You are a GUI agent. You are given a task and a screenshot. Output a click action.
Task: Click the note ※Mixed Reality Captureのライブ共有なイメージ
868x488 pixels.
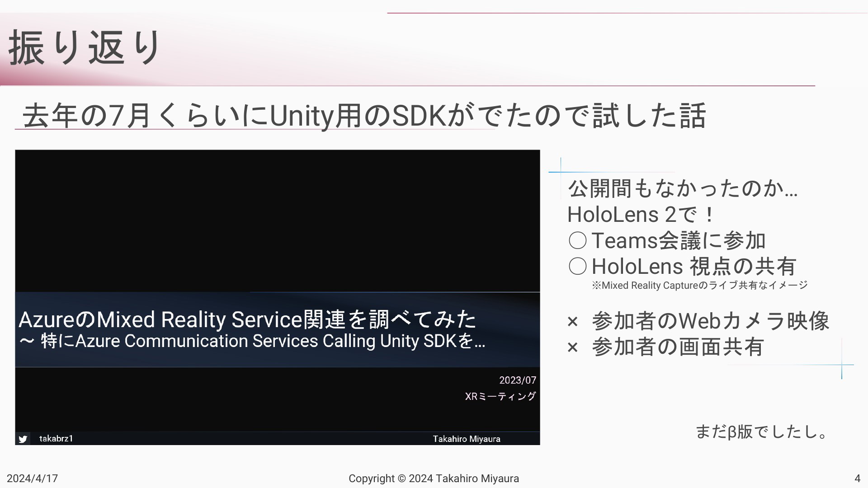pos(700,286)
